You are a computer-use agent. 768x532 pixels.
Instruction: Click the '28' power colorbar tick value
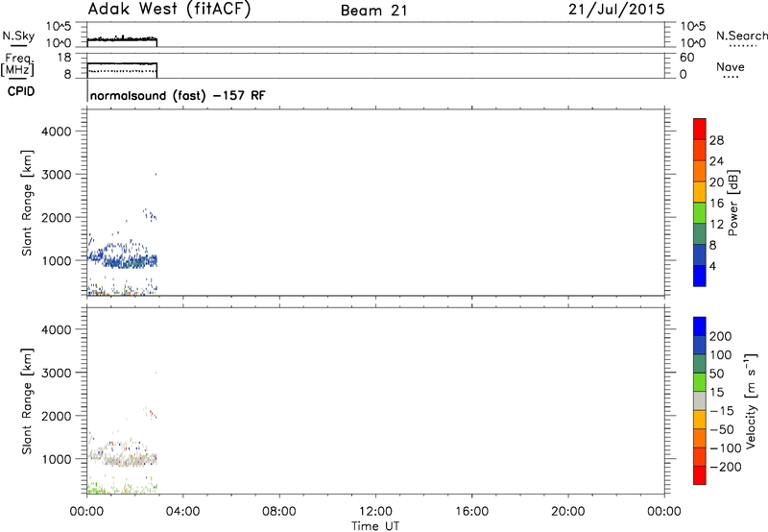tap(716, 140)
